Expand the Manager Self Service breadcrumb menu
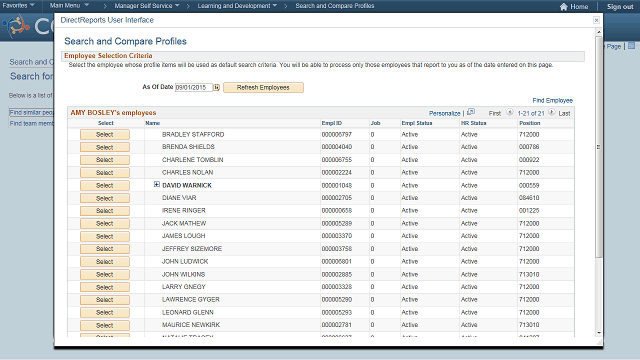The width and height of the screenshot is (640, 360). click(x=147, y=6)
